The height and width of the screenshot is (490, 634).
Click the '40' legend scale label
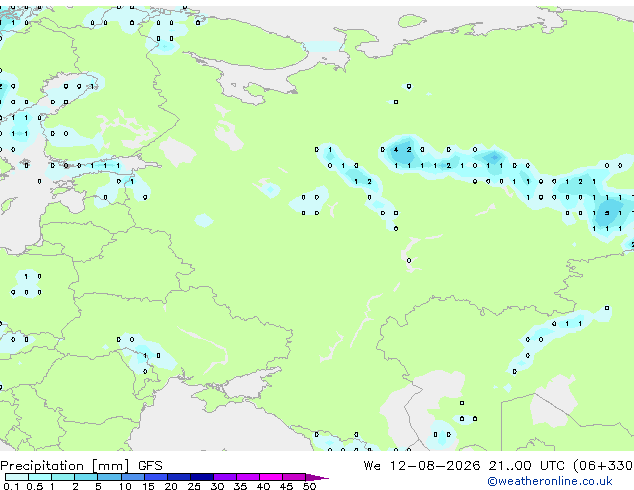tap(263, 486)
